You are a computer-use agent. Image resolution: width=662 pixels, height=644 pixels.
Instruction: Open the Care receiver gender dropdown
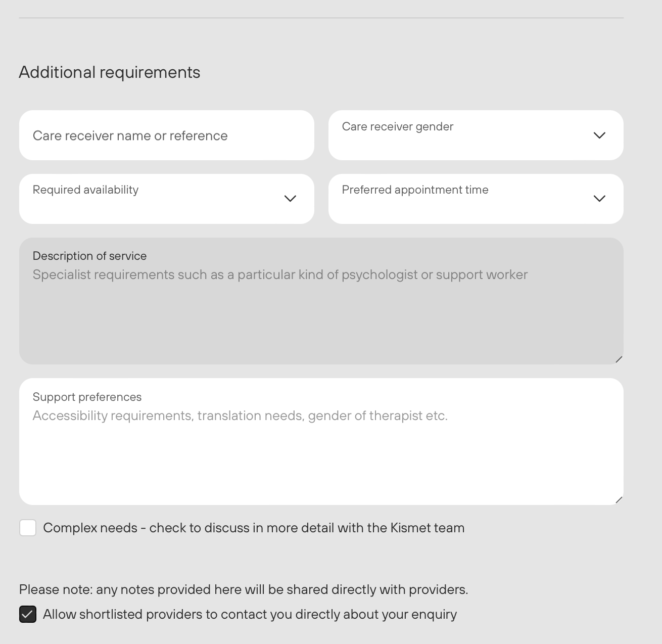coord(476,135)
